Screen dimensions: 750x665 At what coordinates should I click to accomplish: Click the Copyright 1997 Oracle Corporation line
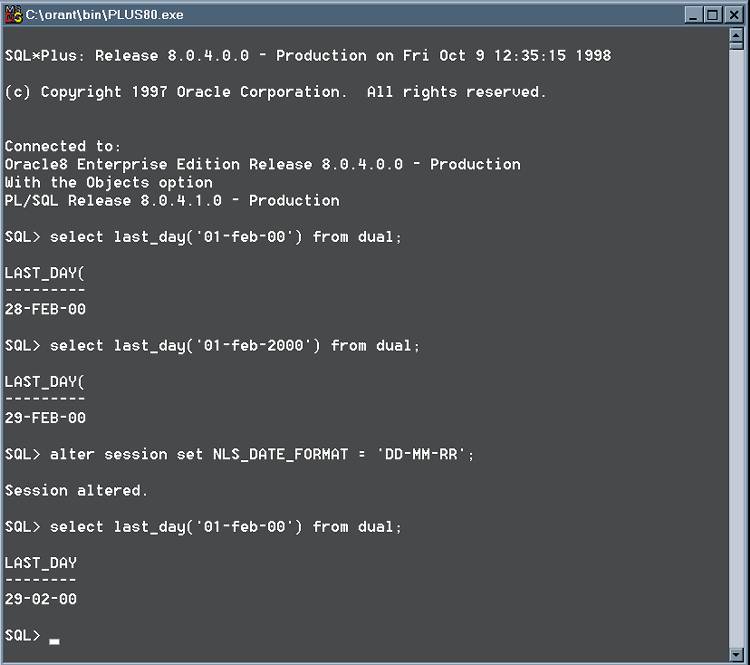point(275,92)
